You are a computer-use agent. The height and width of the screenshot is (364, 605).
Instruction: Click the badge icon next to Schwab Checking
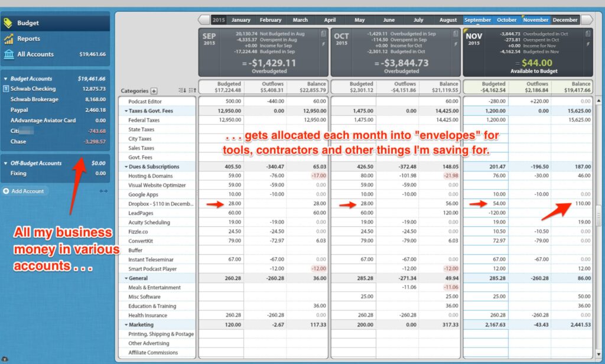(x=6, y=89)
